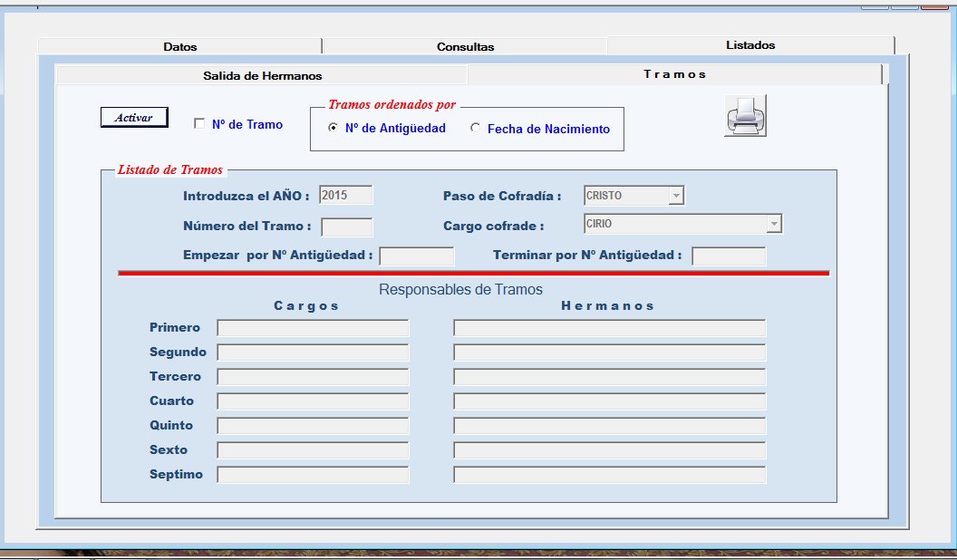
Task: Open the Consultas tab
Action: coord(465,46)
